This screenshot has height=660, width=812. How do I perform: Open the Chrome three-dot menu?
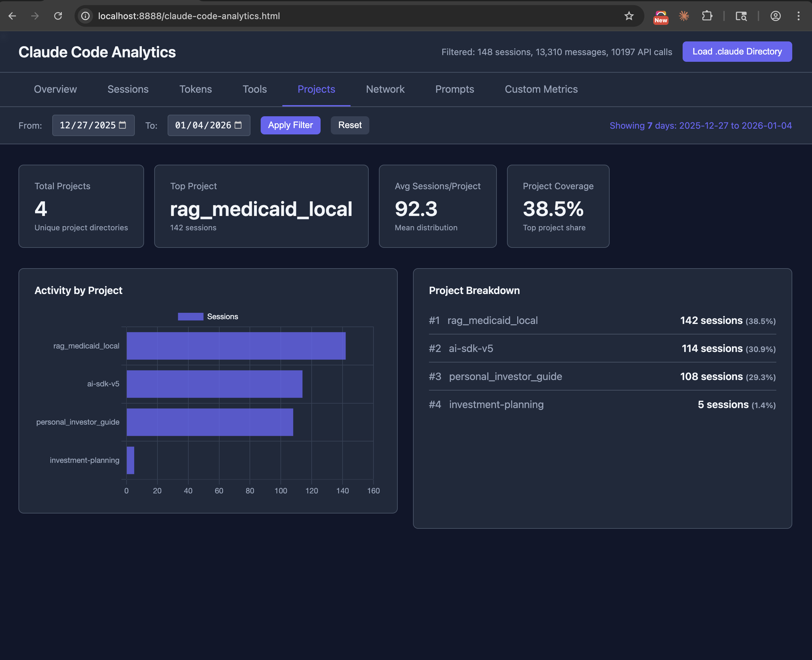click(x=799, y=16)
